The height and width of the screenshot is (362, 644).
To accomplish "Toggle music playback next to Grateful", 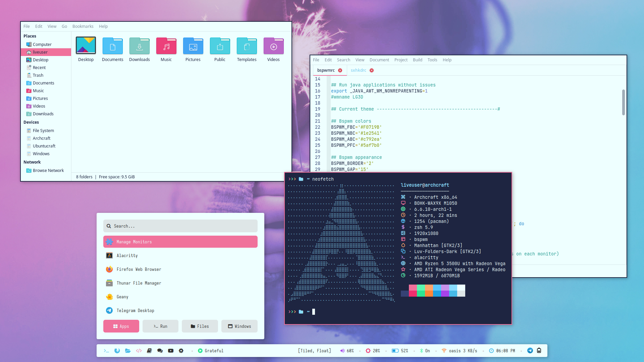I will coord(200,351).
